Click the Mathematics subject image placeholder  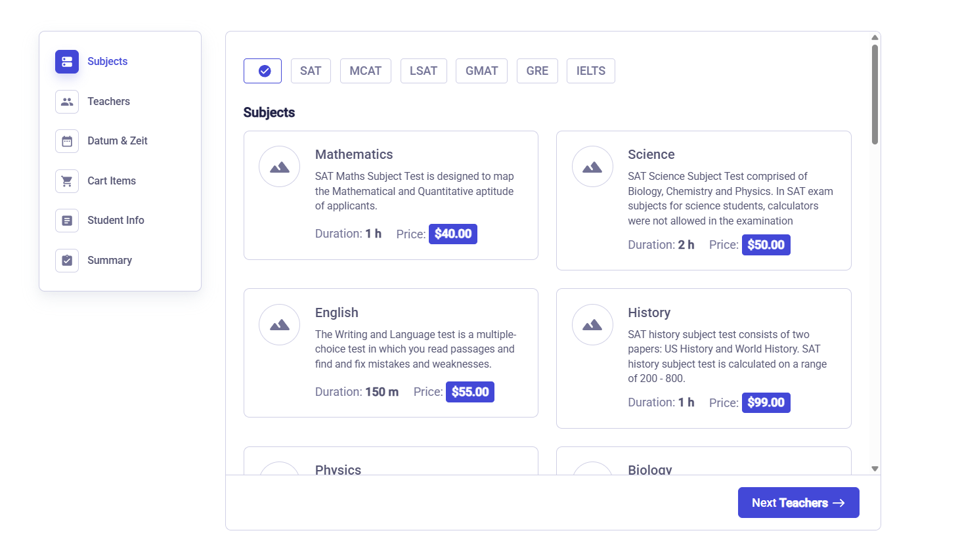pyautogui.click(x=280, y=167)
